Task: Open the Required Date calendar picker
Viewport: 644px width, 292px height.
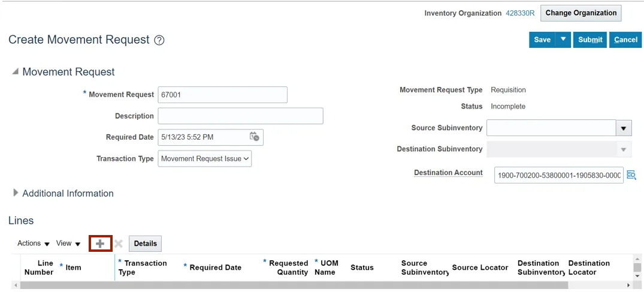Action: (255, 137)
